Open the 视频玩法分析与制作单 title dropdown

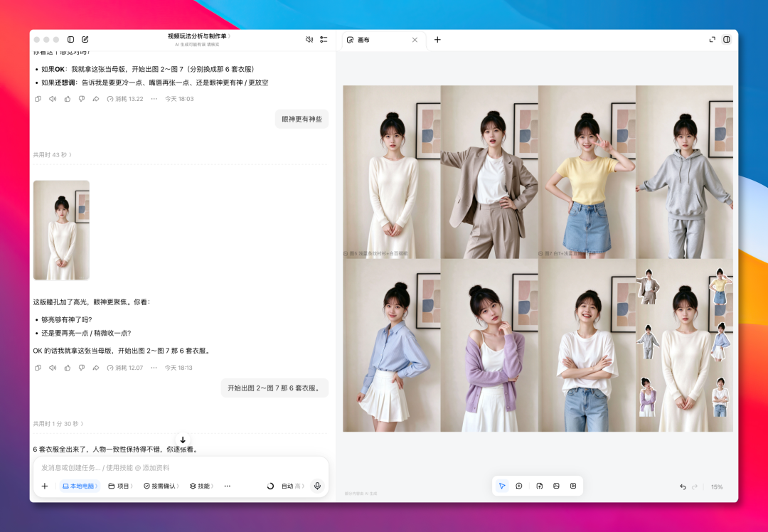[199, 36]
